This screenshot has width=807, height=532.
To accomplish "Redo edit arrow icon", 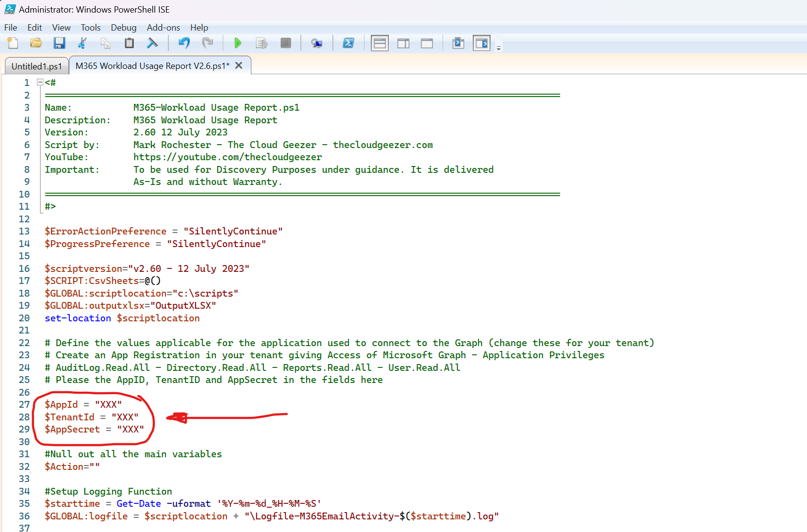I will tap(207, 43).
